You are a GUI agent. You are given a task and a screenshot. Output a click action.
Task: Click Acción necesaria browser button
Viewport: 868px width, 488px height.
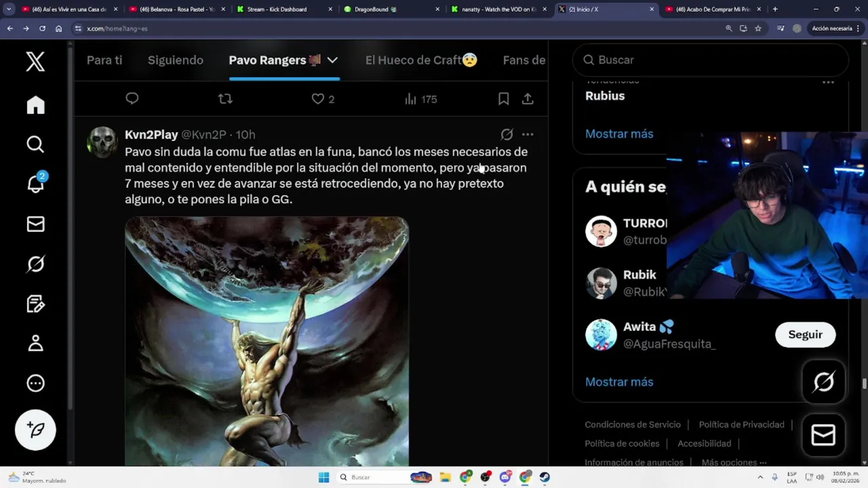pyautogui.click(x=835, y=28)
